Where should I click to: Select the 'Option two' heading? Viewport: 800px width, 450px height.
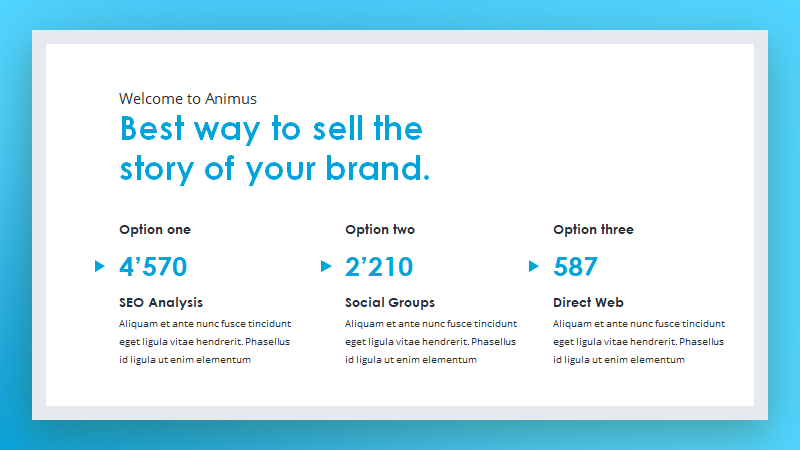pyautogui.click(x=380, y=230)
